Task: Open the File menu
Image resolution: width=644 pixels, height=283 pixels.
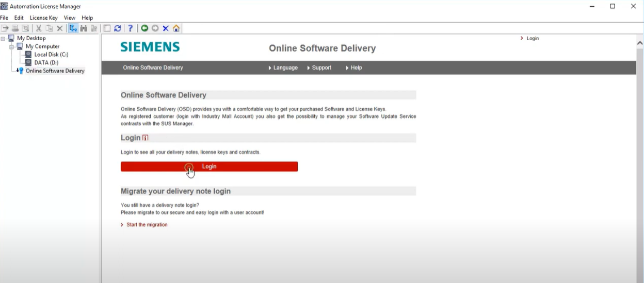Action: click(4, 18)
